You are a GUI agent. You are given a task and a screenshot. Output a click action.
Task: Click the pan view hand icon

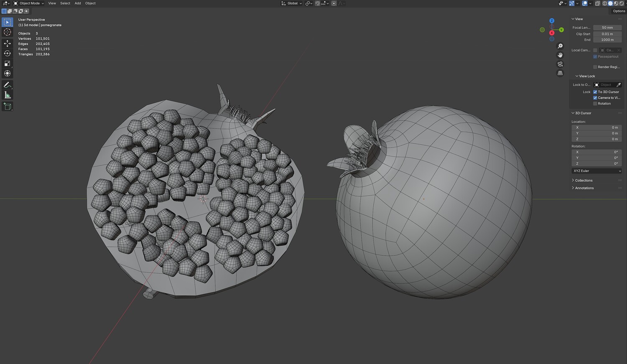tap(560, 55)
